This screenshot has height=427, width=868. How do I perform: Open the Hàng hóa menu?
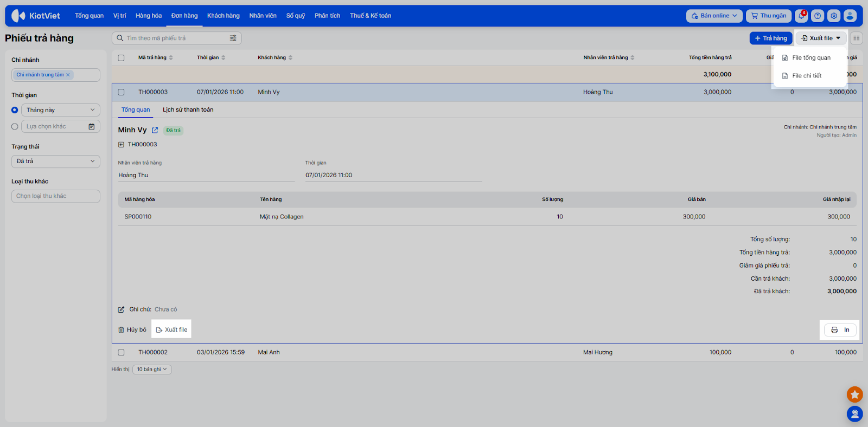point(149,16)
